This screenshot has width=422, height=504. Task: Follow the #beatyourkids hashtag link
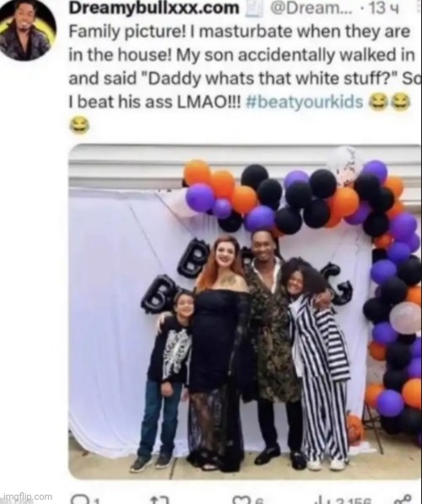[305, 102]
